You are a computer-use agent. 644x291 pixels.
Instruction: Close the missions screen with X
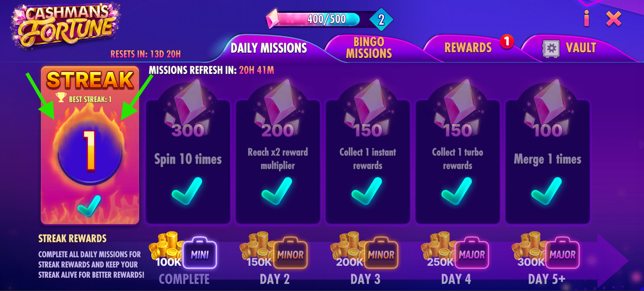tap(613, 19)
